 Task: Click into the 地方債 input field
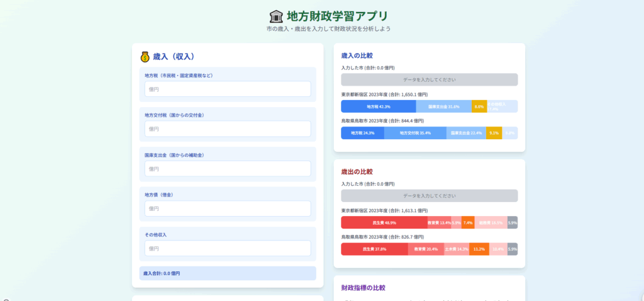point(227,208)
